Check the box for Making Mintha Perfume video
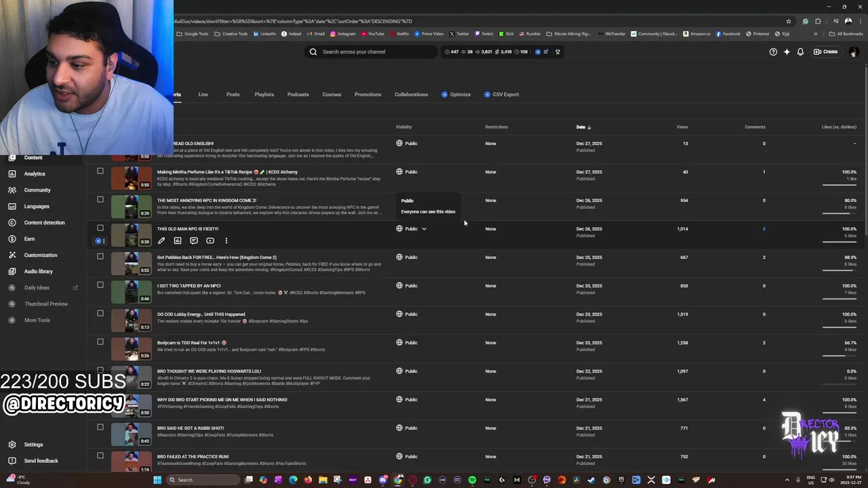Screen dimensions: 868x488 (x=100, y=171)
